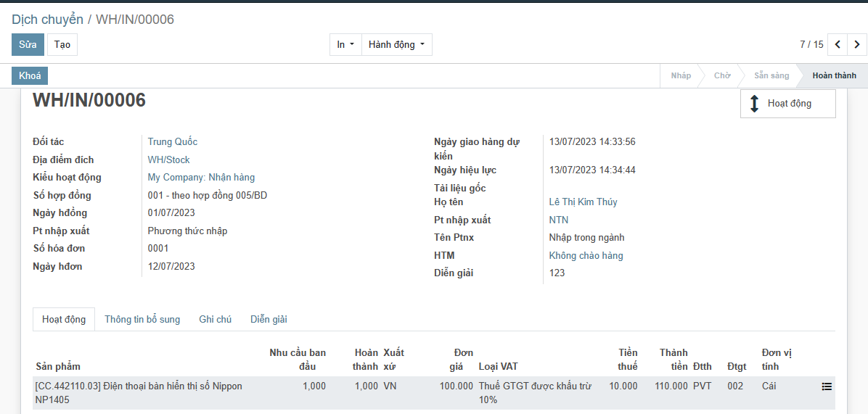Sort by Sản phẩm column header

[58, 366]
